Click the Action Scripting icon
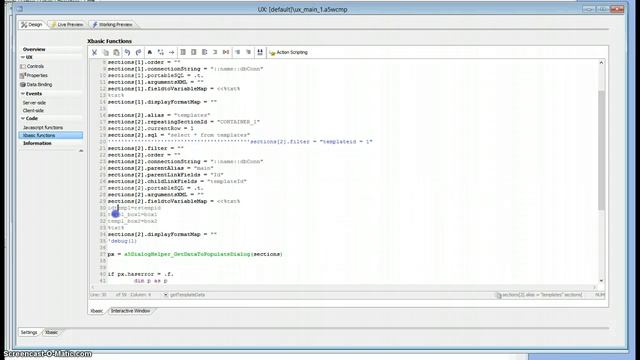640x360 pixels. click(272, 53)
